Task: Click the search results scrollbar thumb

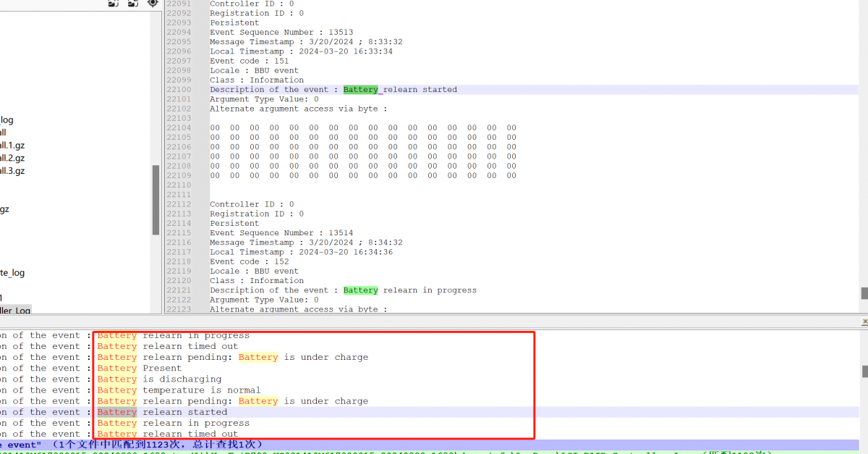Action: 864,371
